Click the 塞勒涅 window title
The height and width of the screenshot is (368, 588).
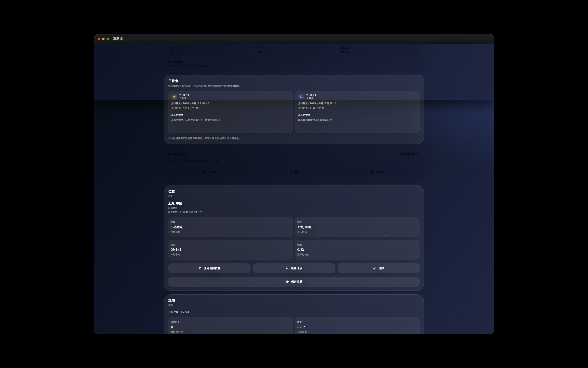pos(118,39)
